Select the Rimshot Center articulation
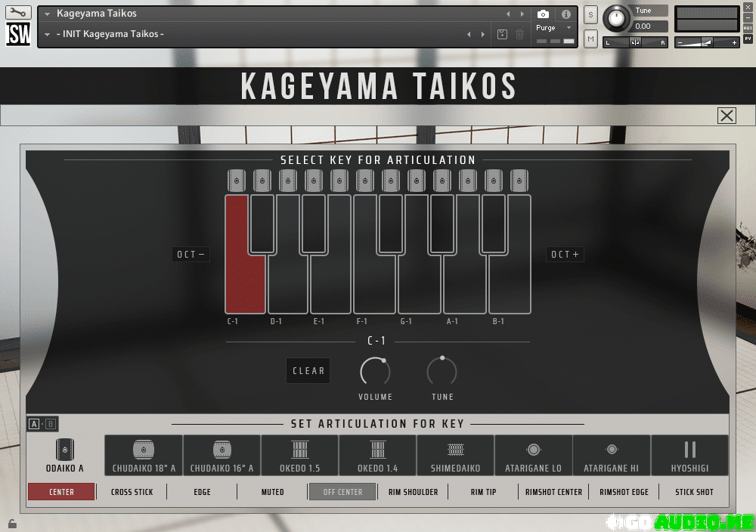This screenshot has height=532, width=756. (553, 492)
